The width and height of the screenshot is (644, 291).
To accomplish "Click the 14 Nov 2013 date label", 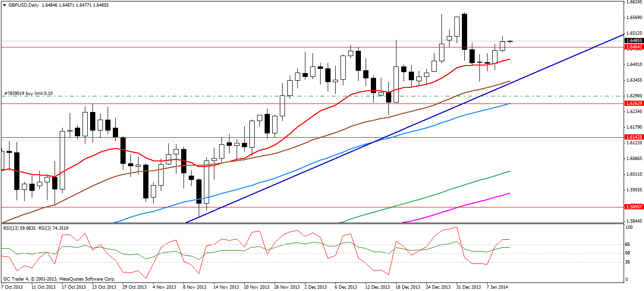I will click(x=227, y=287).
